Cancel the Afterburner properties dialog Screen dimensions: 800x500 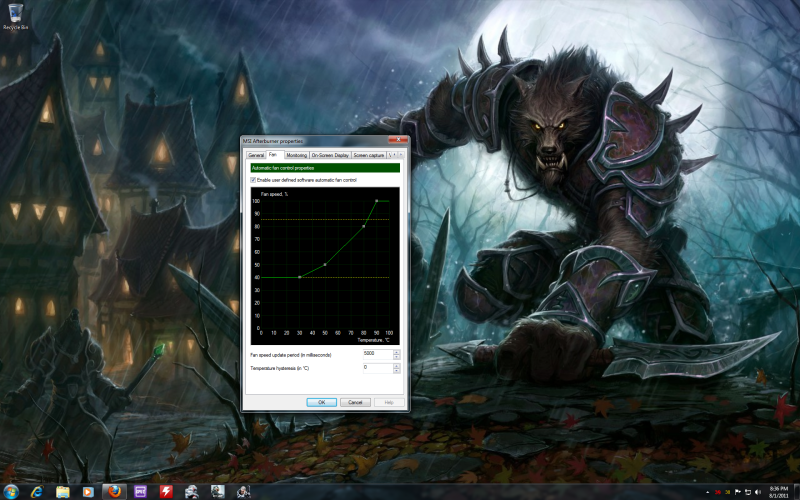tap(355, 402)
